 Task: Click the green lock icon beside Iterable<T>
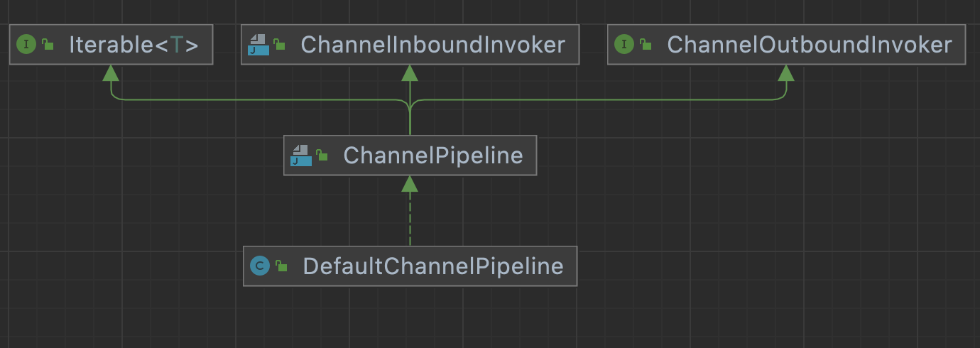point(48,45)
